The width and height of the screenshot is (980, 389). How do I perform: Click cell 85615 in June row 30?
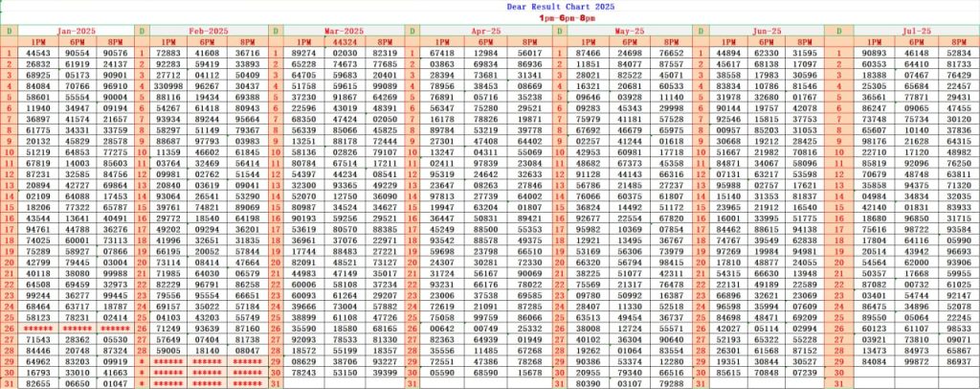click(727, 372)
